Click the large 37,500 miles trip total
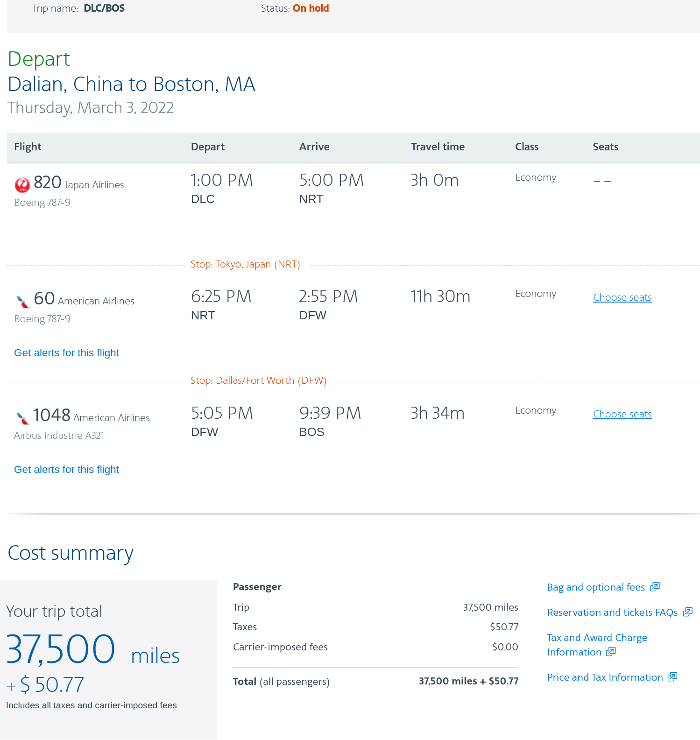700x740 pixels. (x=92, y=649)
